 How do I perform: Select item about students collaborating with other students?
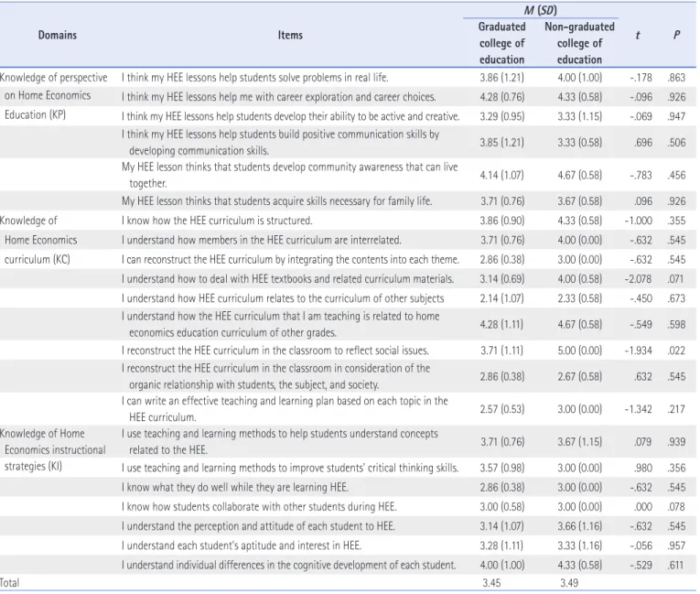coord(259,507)
